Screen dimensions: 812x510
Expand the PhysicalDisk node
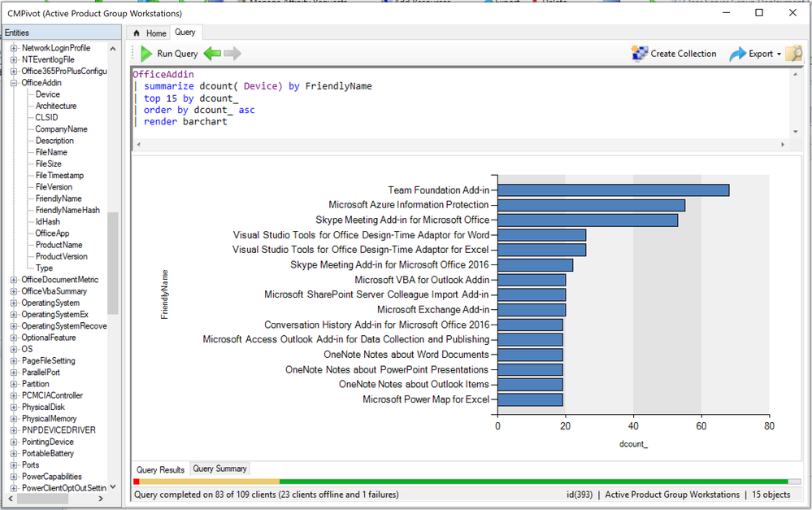pos(14,408)
